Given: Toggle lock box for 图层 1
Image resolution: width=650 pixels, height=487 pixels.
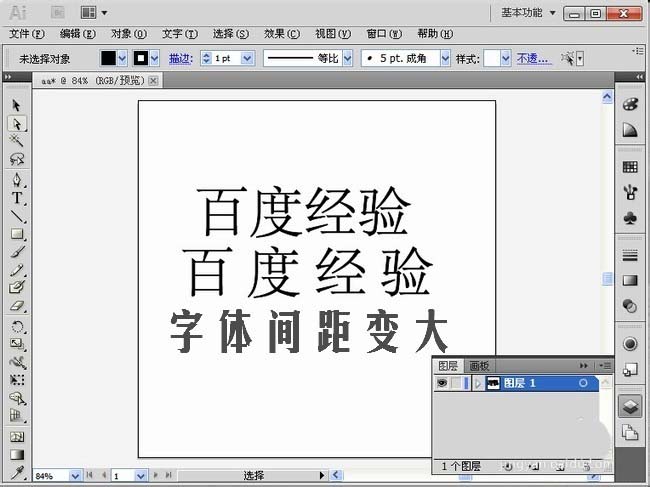Looking at the screenshot, I should (456, 383).
